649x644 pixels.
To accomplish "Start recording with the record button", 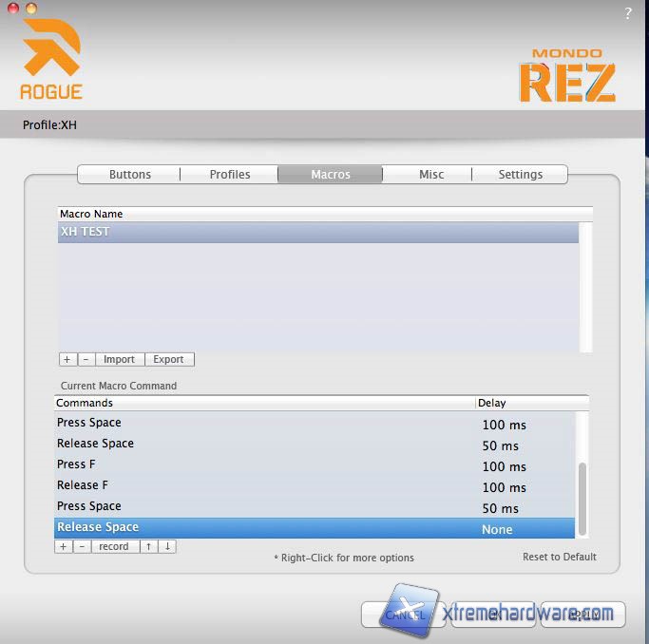I will 114,546.
